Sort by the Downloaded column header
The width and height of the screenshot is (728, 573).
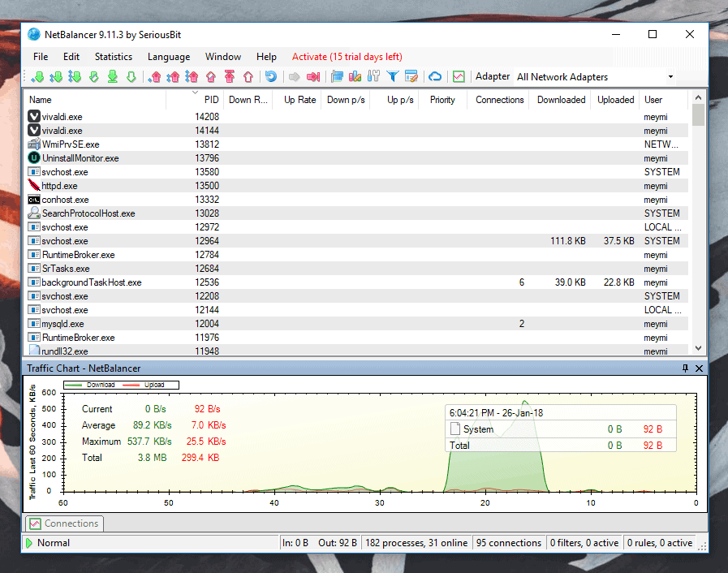pyautogui.click(x=560, y=100)
